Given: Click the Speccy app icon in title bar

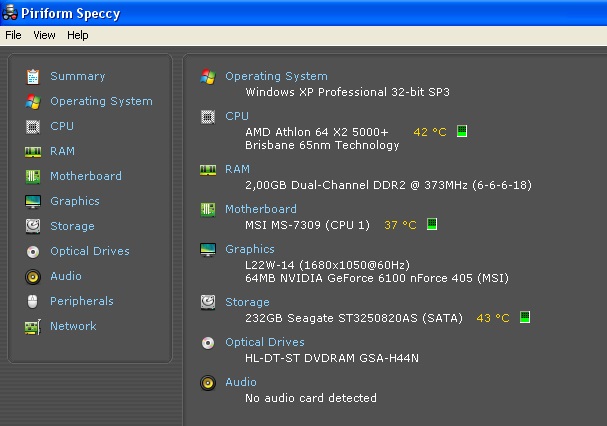Looking at the screenshot, I should pyautogui.click(x=10, y=13).
